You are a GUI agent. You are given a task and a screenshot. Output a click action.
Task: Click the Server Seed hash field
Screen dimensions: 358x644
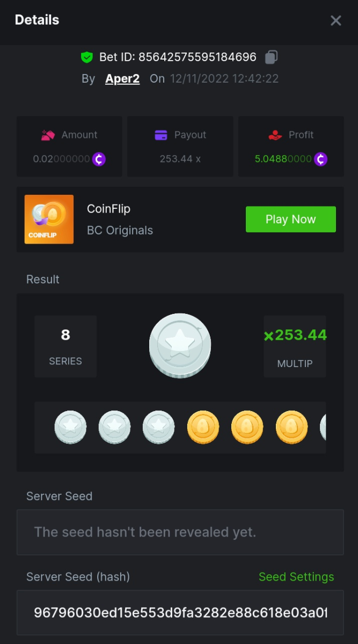[x=180, y=612]
